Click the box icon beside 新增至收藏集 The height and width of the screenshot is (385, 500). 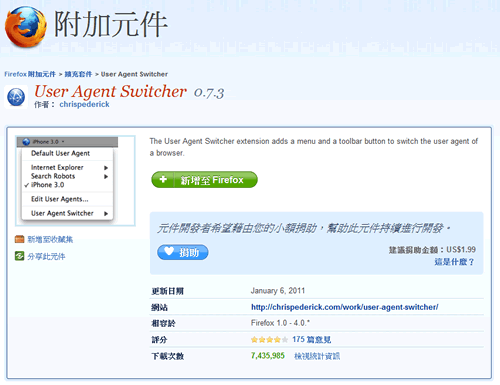point(20,239)
